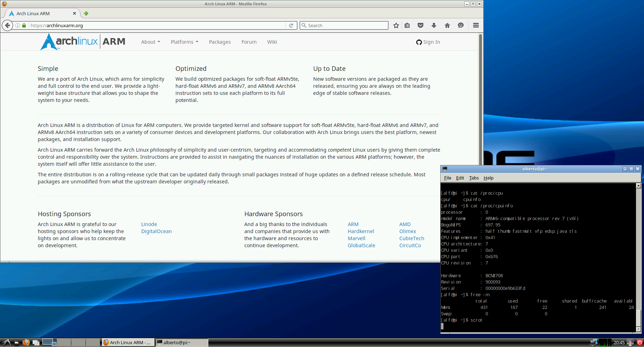This screenshot has width=644, height=347.
Task: Go to Firefox home page icon
Action: (447, 25)
